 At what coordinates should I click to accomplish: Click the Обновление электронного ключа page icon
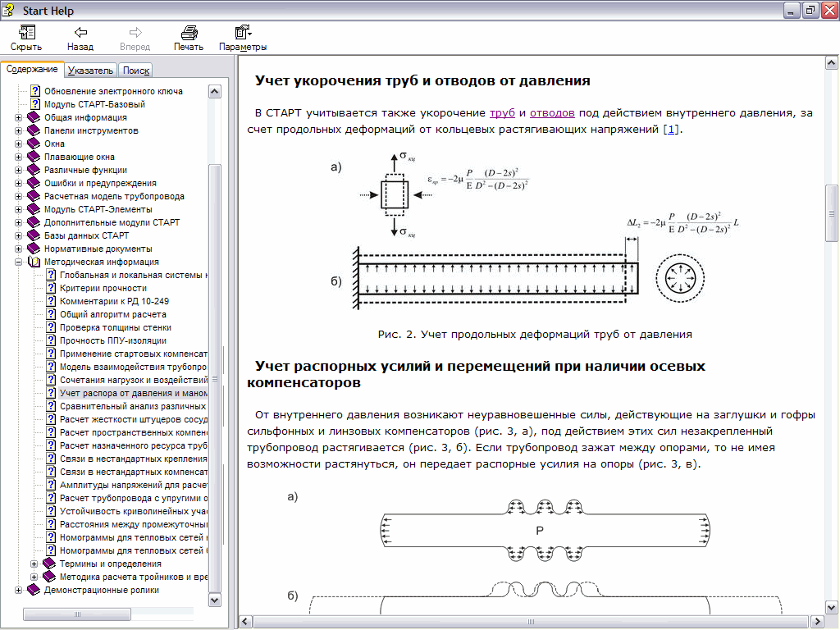click(x=35, y=91)
